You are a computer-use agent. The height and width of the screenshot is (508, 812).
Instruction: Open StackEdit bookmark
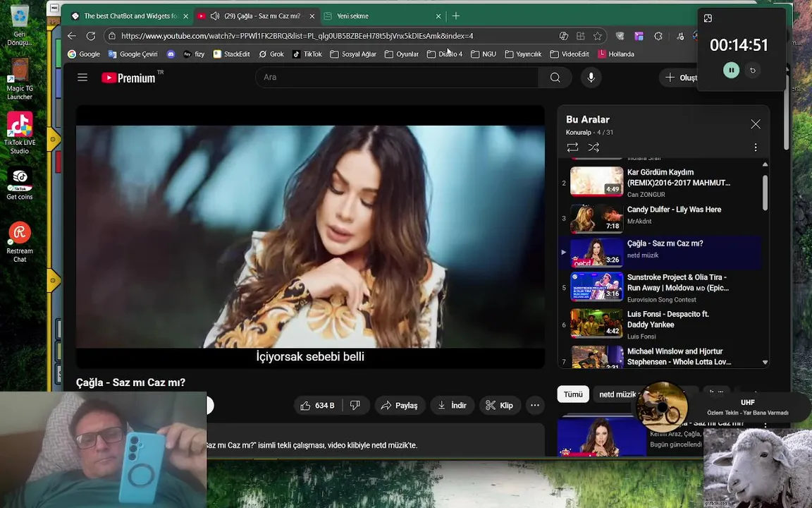click(231, 54)
